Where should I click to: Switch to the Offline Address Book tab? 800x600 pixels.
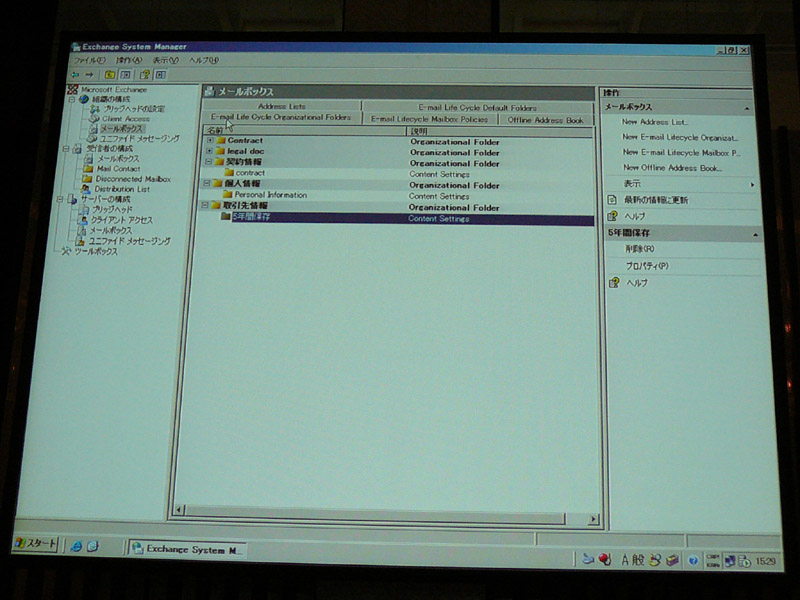click(545, 120)
